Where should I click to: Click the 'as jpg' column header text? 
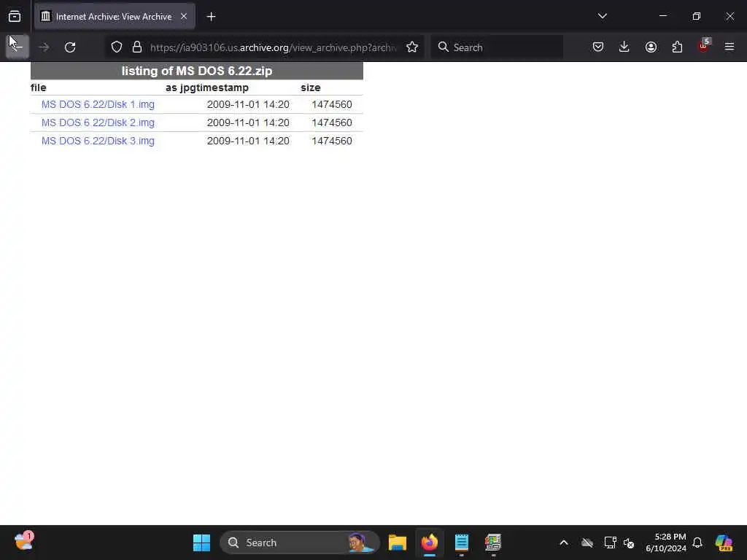[179, 87]
